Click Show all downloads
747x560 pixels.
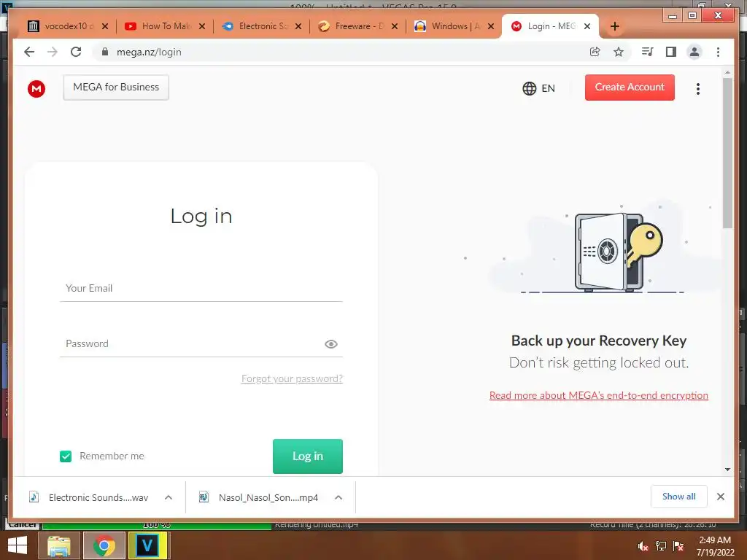pyautogui.click(x=679, y=497)
